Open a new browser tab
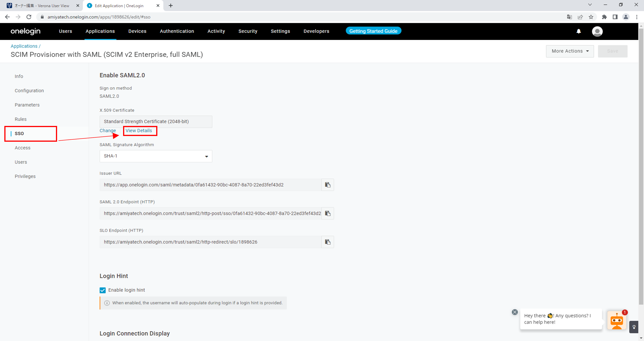This screenshot has width=644, height=341. click(171, 5)
